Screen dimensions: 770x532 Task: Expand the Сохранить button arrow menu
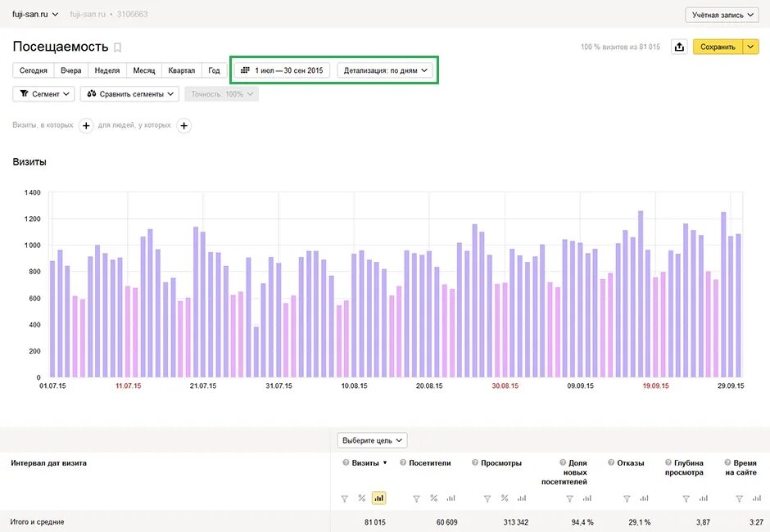tap(751, 47)
